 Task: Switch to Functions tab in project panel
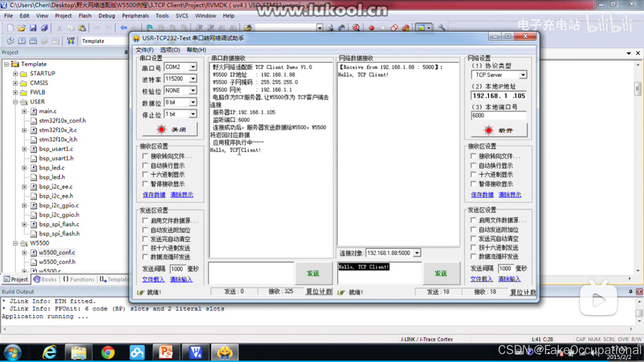pyautogui.click(x=78, y=279)
